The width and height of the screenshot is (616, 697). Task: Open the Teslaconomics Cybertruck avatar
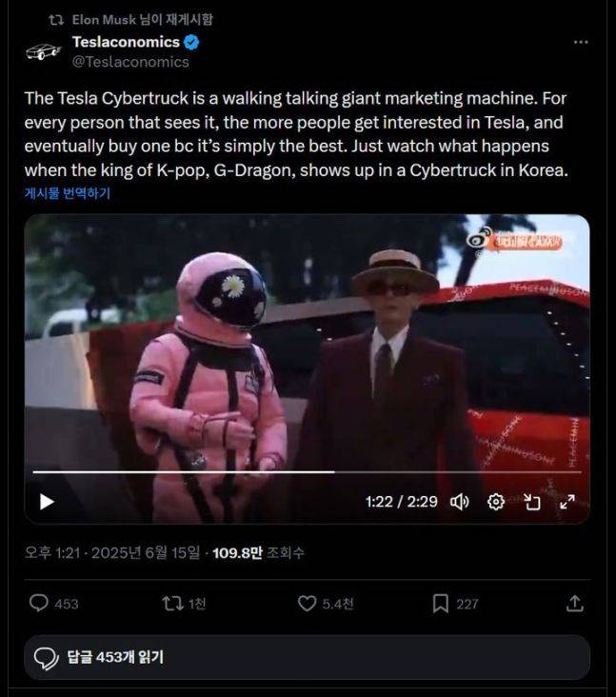[43, 51]
